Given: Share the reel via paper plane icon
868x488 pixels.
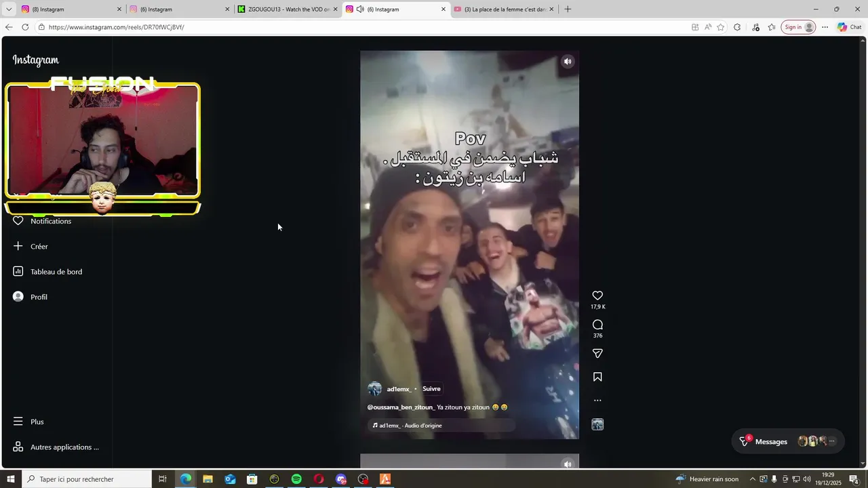Looking at the screenshot, I should click(597, 353).
